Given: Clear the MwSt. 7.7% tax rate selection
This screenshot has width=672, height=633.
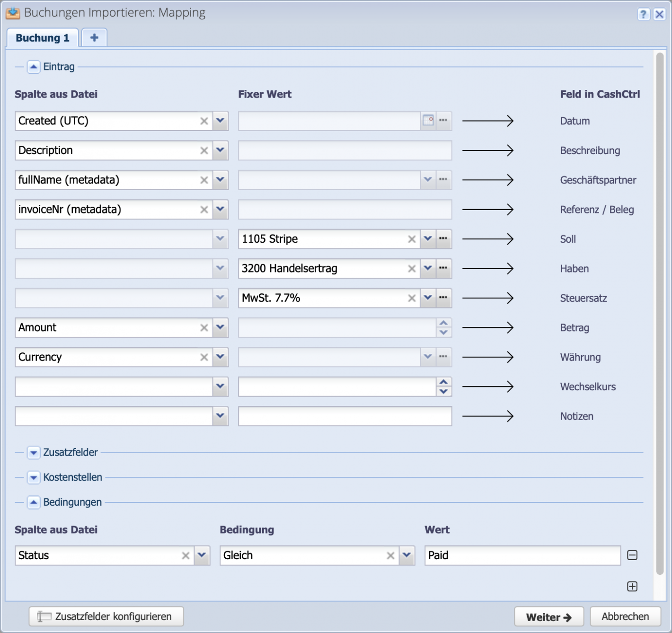Looking at the screenshot, I should tap(411, 298).
